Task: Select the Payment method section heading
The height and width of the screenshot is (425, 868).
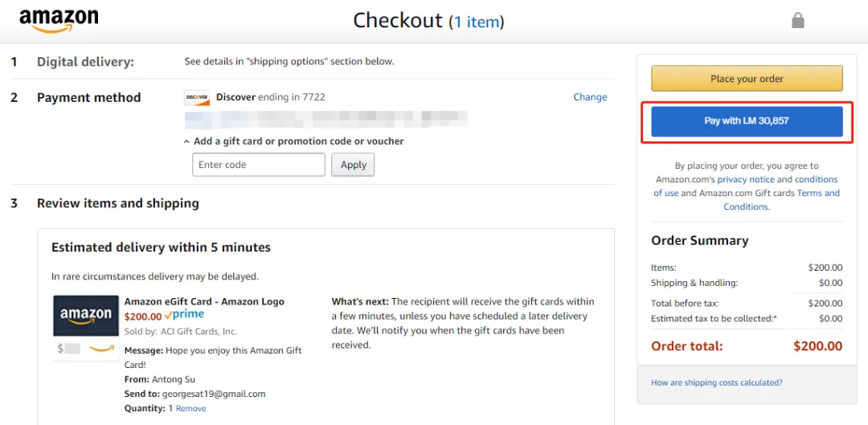Action: tap(89, 97)
